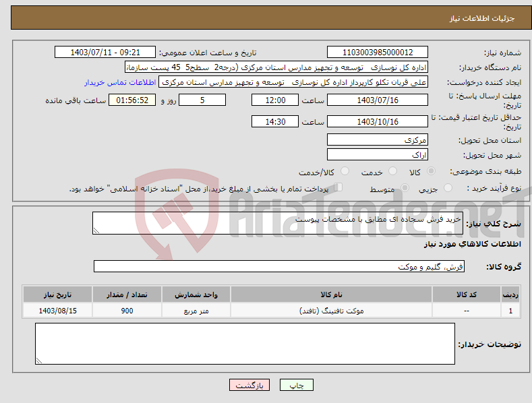
Task: Click the general need description textarea
Action: click(278, 223)
